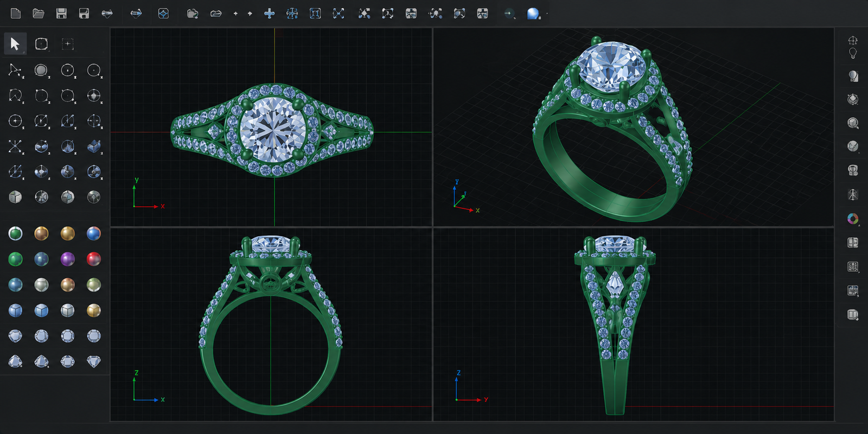Toggle the lightbulb lighting icon
This screenshot has width=868, height=434.
pyautogui.click(x=853, y=53)
